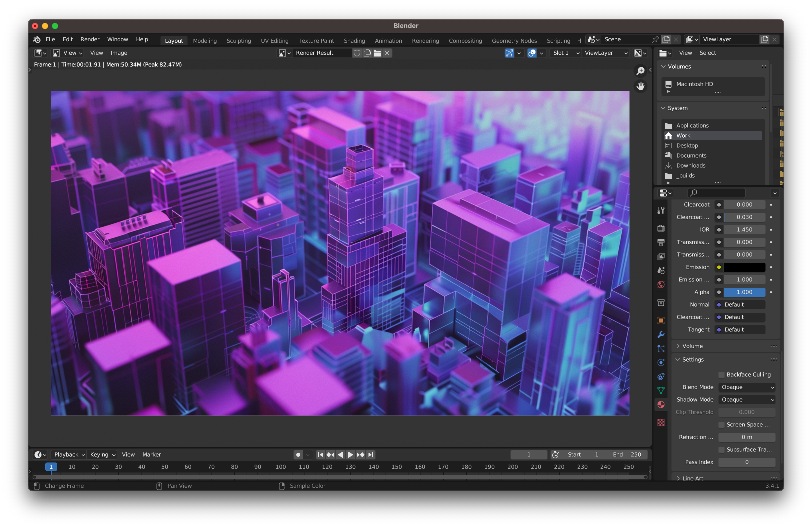The width and height of the screenshot is (812, 528).
Task: Open the Playback popover in timeline
Action: click(69, 455)
